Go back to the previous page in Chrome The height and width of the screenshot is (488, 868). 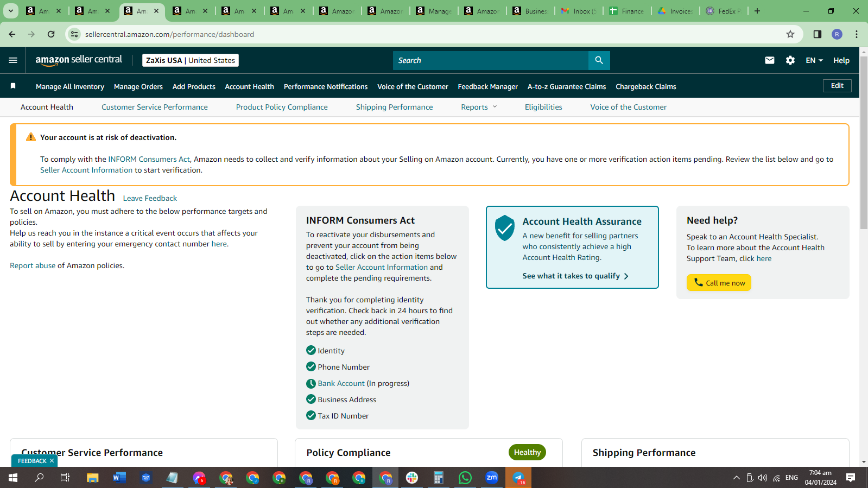pyautogui.click(x=12, y=34)
